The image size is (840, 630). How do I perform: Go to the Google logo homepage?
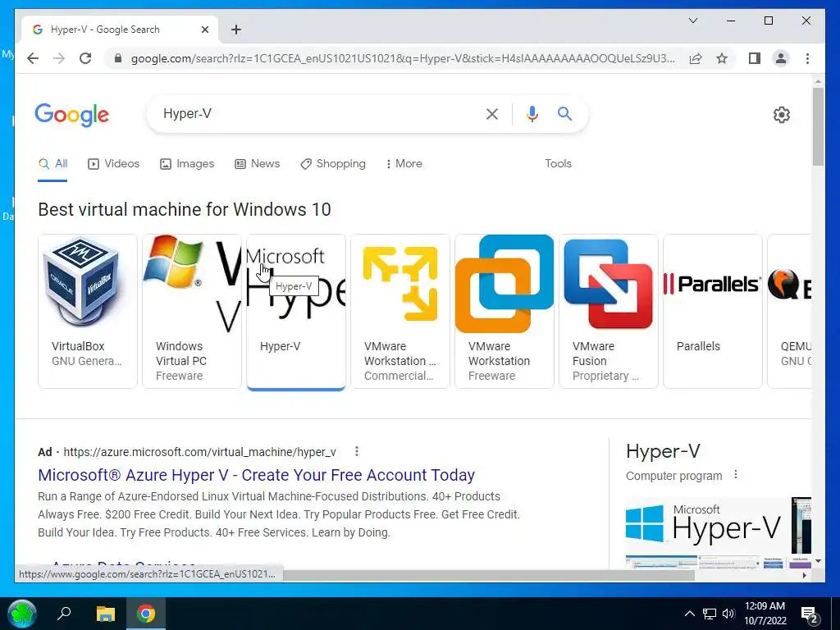pos(72,115)
